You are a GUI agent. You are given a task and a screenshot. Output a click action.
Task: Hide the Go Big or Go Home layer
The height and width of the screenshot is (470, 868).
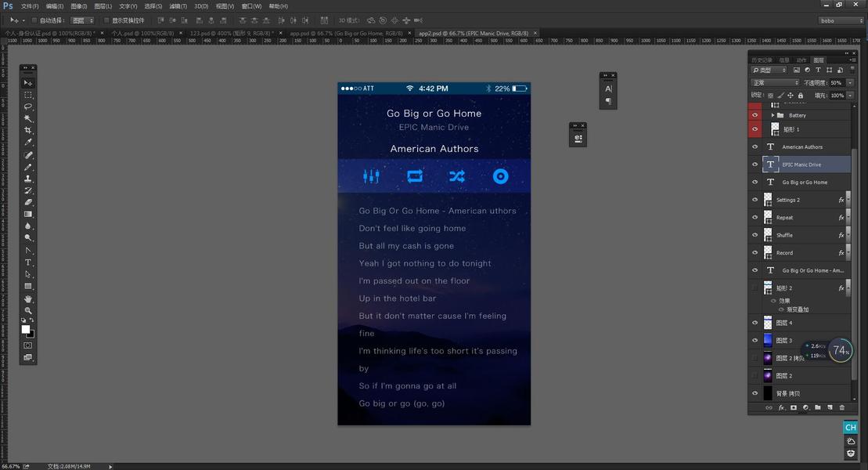tap(755, 183)
